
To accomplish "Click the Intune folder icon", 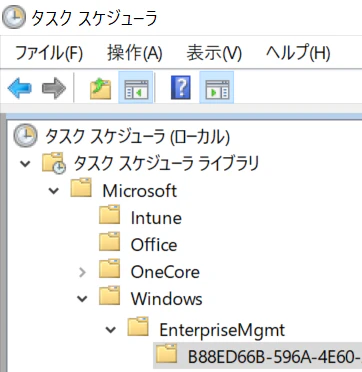I will point(110,215).
